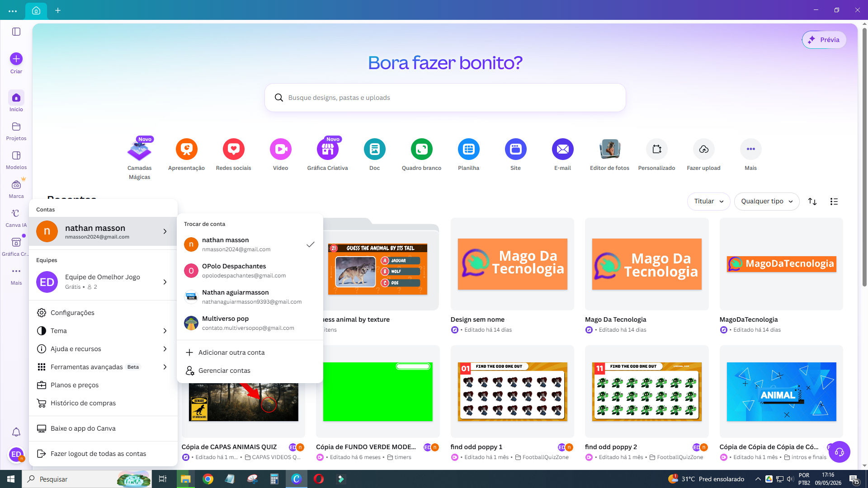Create a Quadro branco whiteboard
The image size is (868, 488).
(421, 155)
